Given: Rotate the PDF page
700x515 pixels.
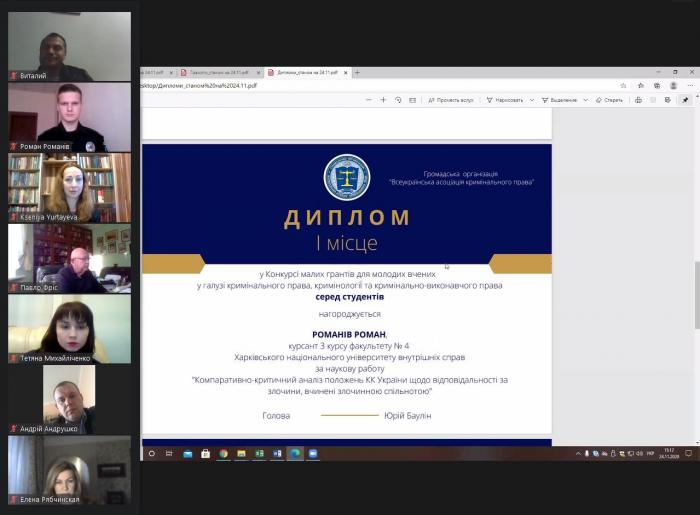Looking at the screenshot, I should pyautogui.click(x=398, y=100).
